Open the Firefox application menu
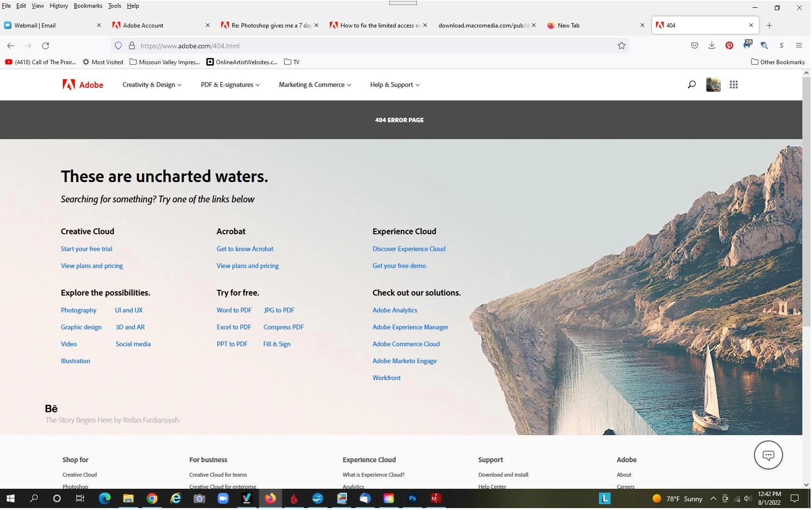 799,46
